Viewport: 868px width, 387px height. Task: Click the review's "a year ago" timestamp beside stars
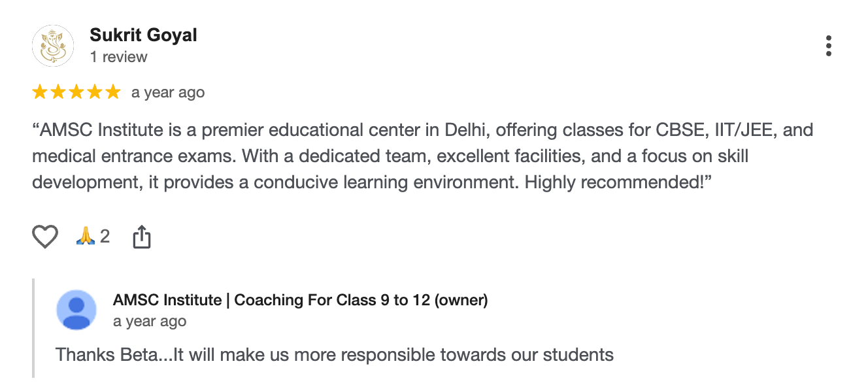168,93
